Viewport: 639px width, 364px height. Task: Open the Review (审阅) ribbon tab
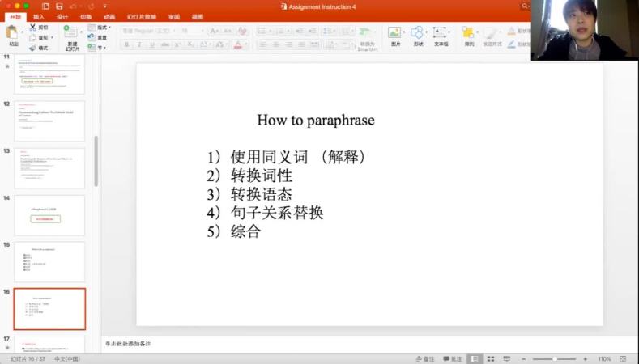click(x=174, y=17)
